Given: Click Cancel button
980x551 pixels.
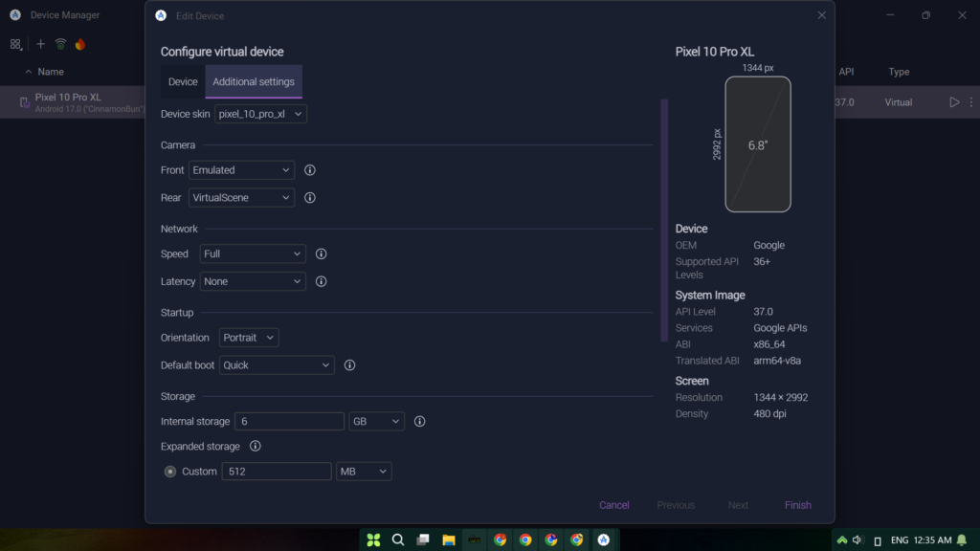Looking at the screenshot, I should pyautogui.click(x=613, y=505).
